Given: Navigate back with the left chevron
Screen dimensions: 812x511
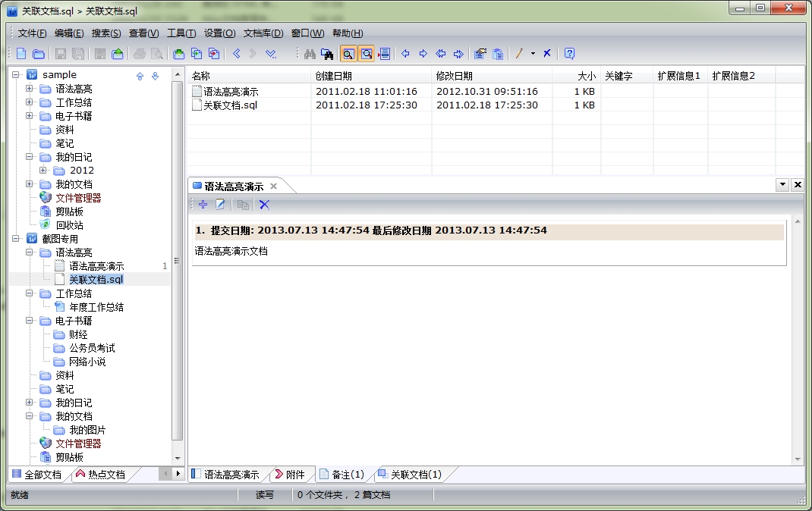Looking at the screenshot, I should pyautogui.click(x=237, y=54).
